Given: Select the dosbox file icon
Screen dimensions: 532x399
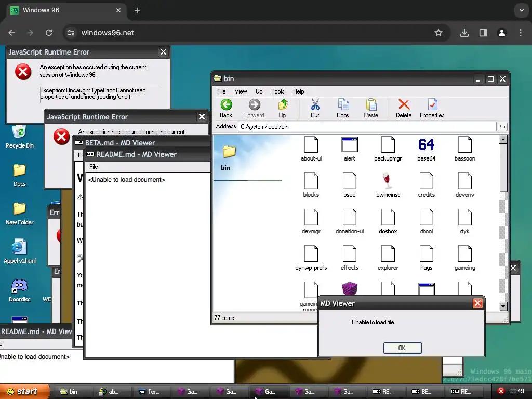Looking at the screenshot, I should 388,218.
